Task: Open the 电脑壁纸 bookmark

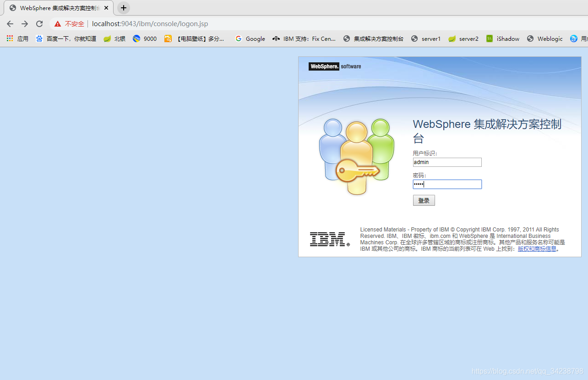Action: (195, 39)
